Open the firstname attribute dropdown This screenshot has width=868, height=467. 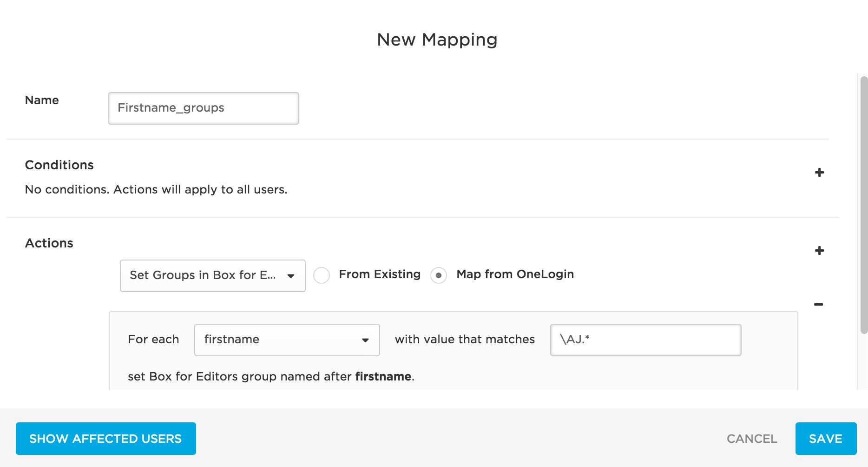287,340
